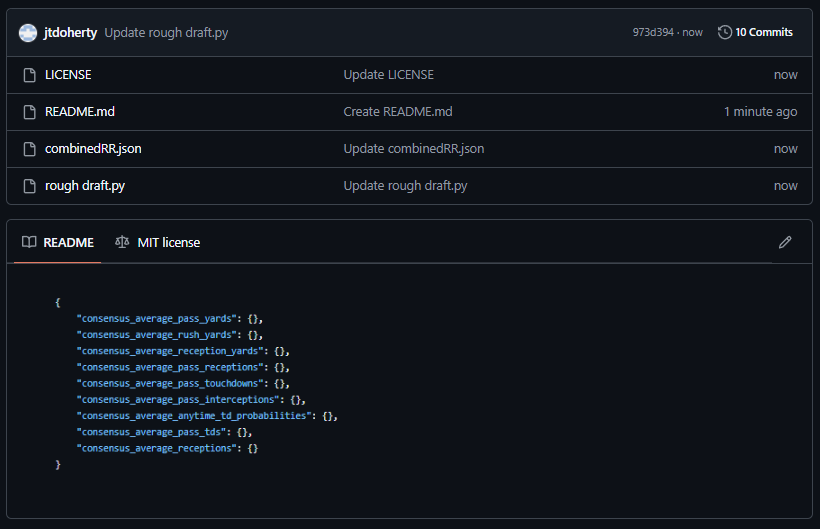This screenshot has height=529, width=820.
Task: Click the README book icon
Action: 30,242
